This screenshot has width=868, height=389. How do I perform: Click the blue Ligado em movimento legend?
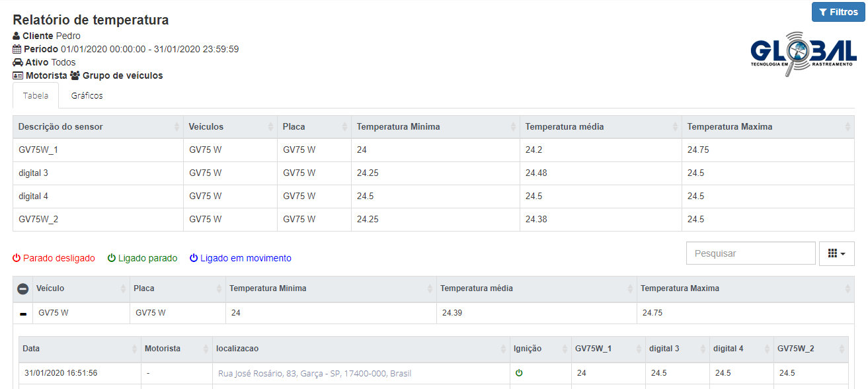(x=240, y=259)
